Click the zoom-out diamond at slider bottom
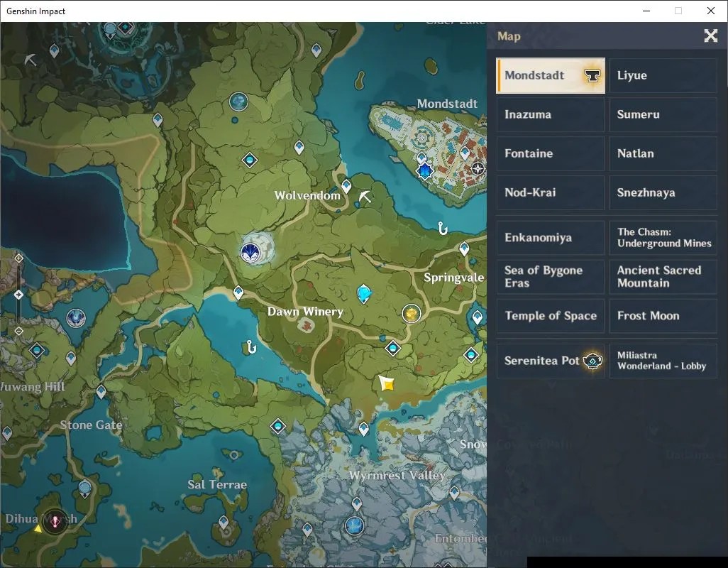This screenshot has height=568, width=728. pyautogui.click(x=18, y=331)
